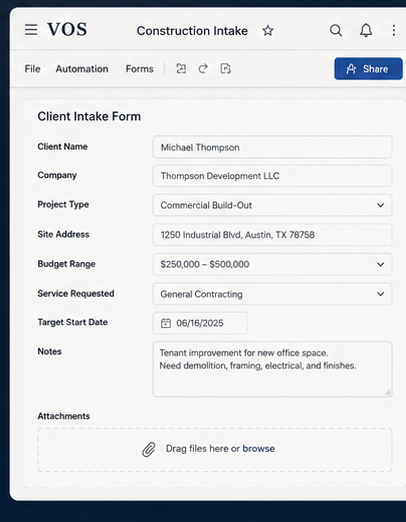Click the redo arrow icon in toolbar
Screen dimensions: 406x522
pos(203,69)
